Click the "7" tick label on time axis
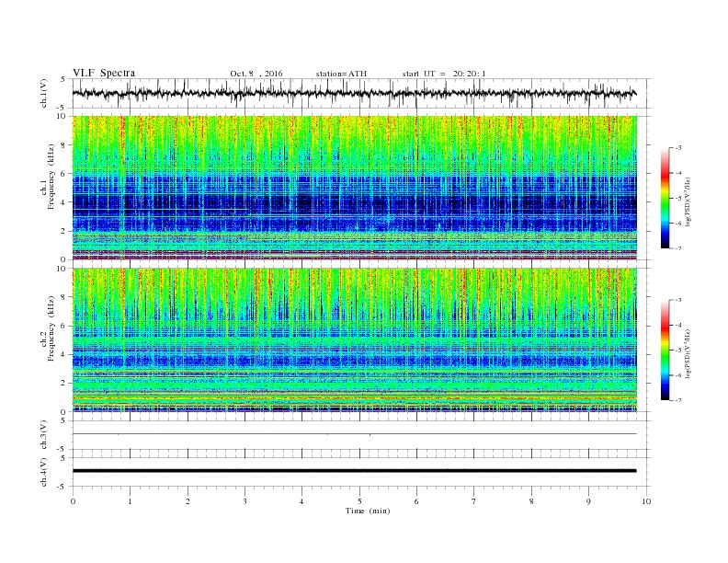This screenshot has height=563, width=728. pos(474,501)
